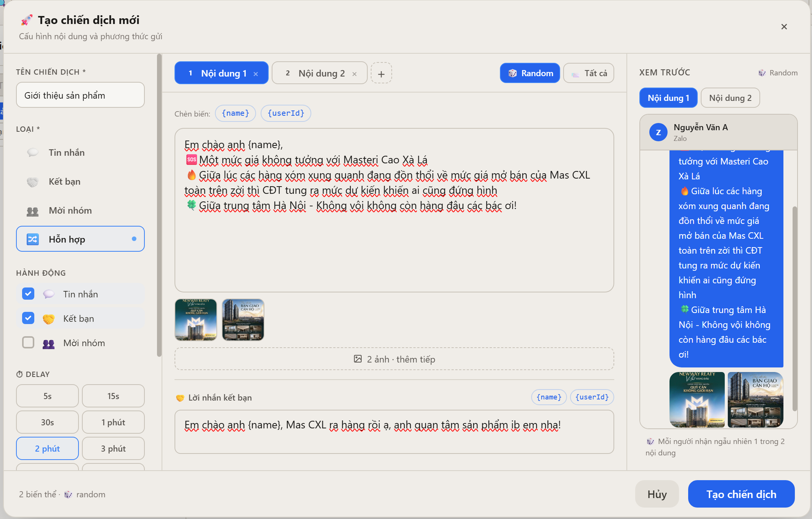Switch send mode to Random
This screenshot has height=519, width=812.
click(x=530, y=73)
